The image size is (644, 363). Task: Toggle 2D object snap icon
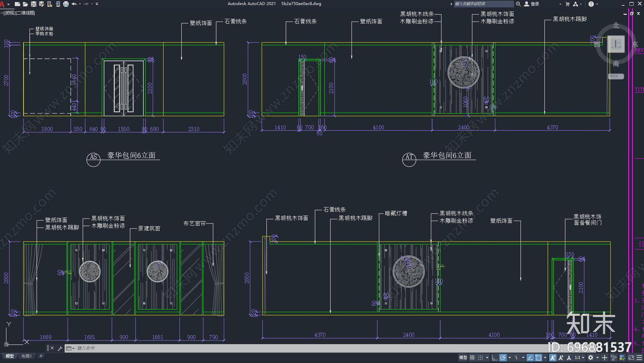tap(539, 357)
